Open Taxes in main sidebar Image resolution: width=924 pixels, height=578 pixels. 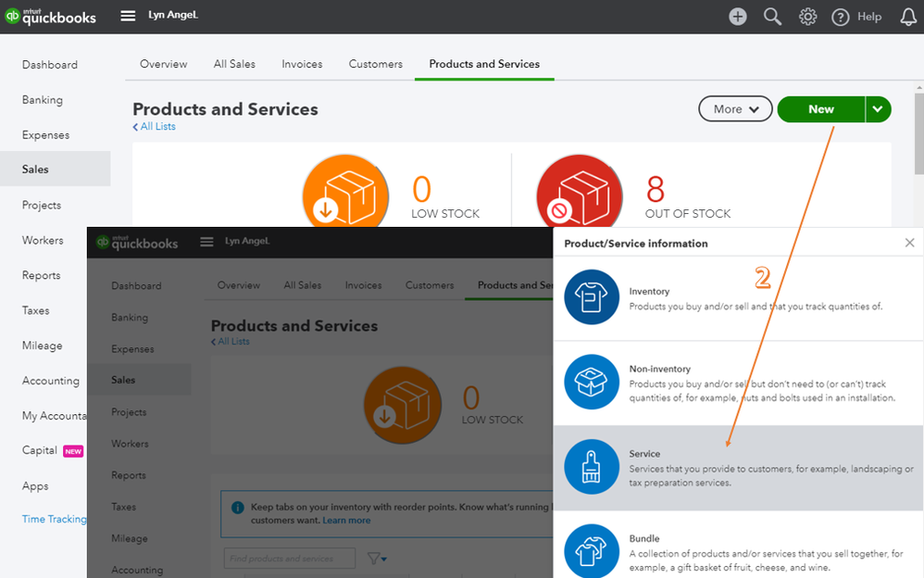[x=35, y=310]
